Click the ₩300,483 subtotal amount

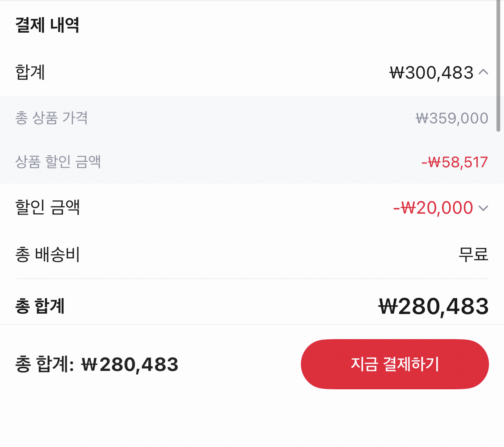pyautogui.click(x=431, y=73)
